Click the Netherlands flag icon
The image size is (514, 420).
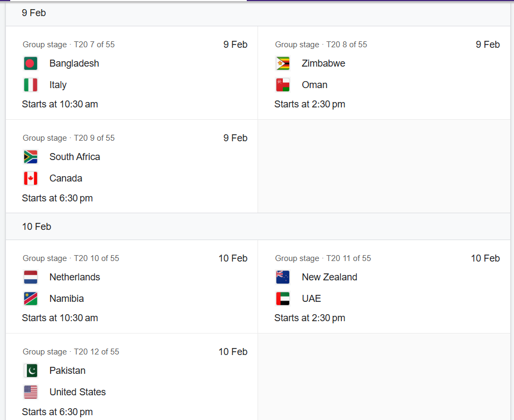pos(31,277)
